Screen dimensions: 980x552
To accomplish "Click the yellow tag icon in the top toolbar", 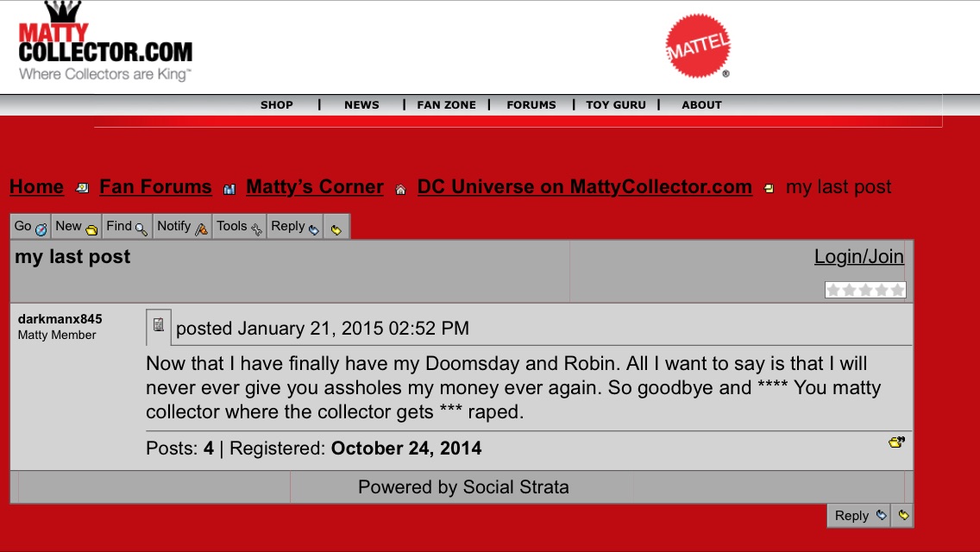I will [336, 228].
